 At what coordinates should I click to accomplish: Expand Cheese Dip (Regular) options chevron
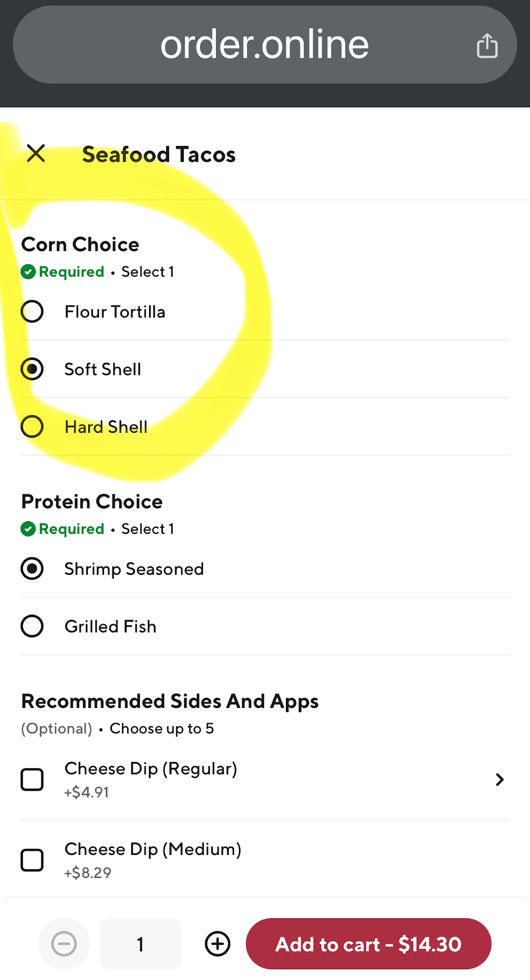(499, 779)
